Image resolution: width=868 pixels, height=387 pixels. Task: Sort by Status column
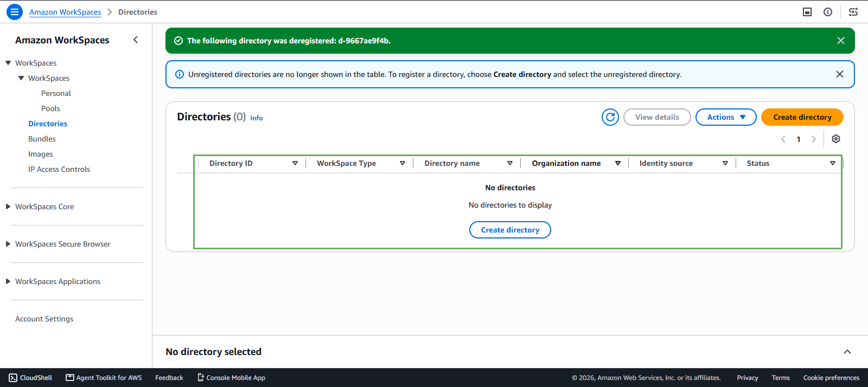click(833, 163)
